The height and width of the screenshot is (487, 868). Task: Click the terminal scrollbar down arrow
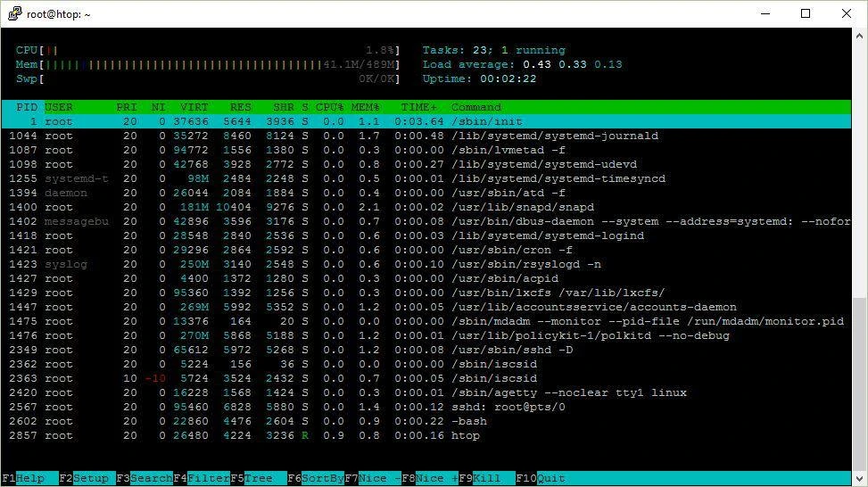click(x=860, y=479)
